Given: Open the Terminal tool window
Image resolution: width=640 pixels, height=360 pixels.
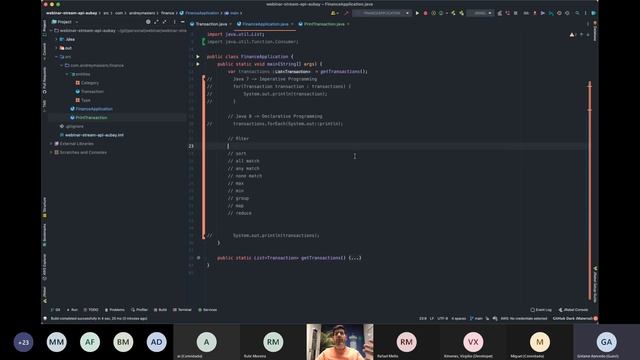Looking at the screenshot, I should pos(182,310).
